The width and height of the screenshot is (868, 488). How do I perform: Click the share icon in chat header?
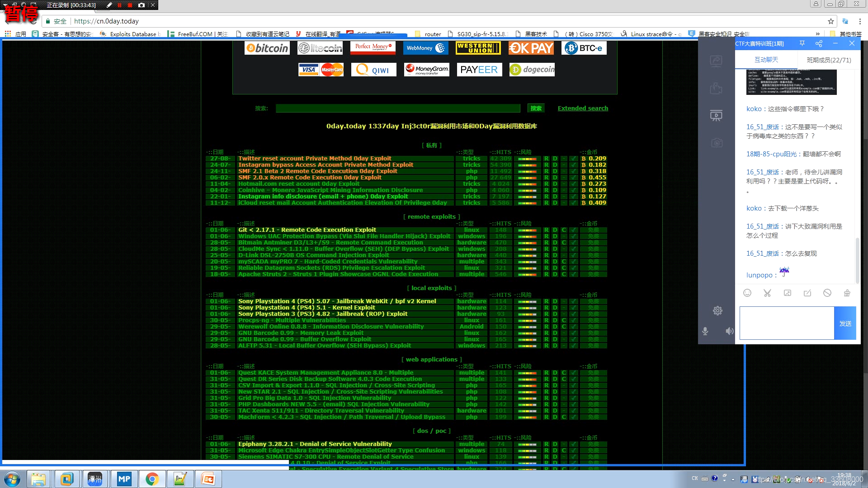click(819, 43)
